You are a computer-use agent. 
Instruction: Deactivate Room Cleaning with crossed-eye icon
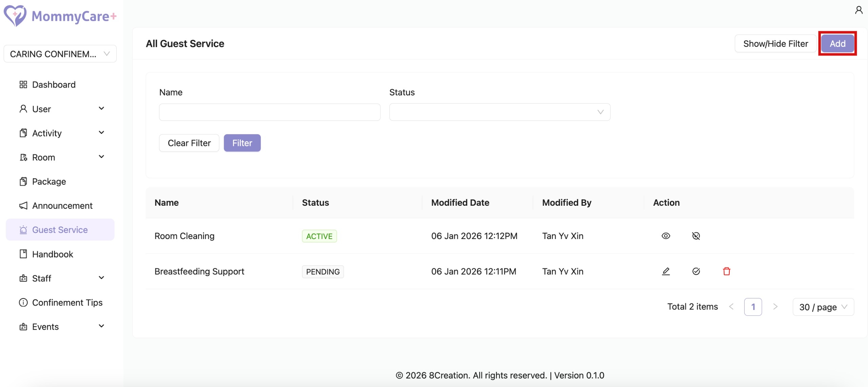tap(696, 236)
